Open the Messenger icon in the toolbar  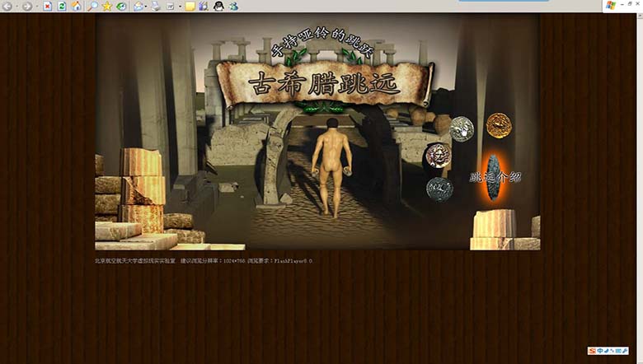(x=233, y=6)
